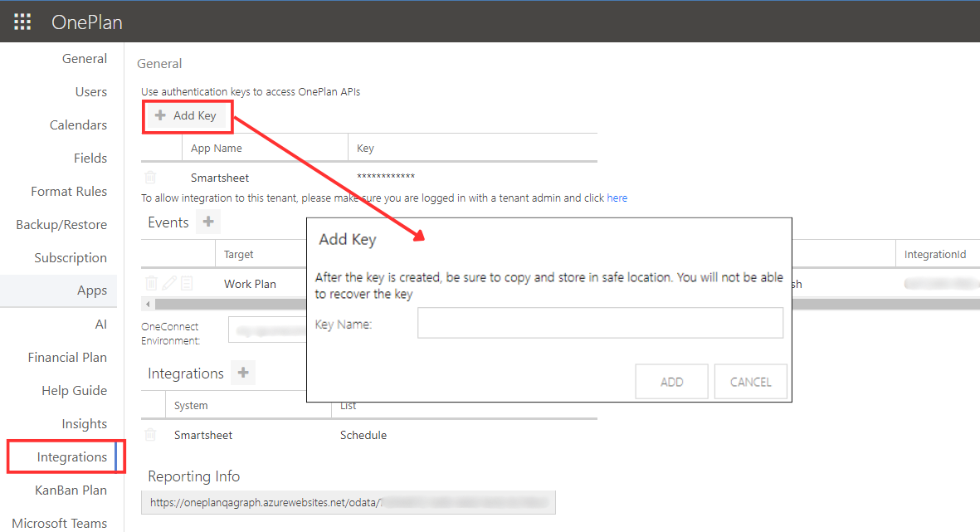Open the tenant admin 'here' link
This screenshot has width=980, height=532.
coord(617,198)
